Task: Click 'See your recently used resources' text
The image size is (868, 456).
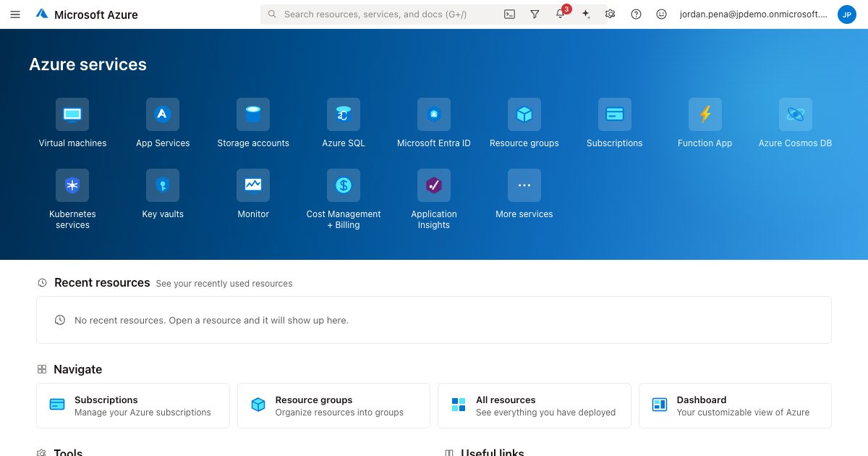Action: coord(224,284)
